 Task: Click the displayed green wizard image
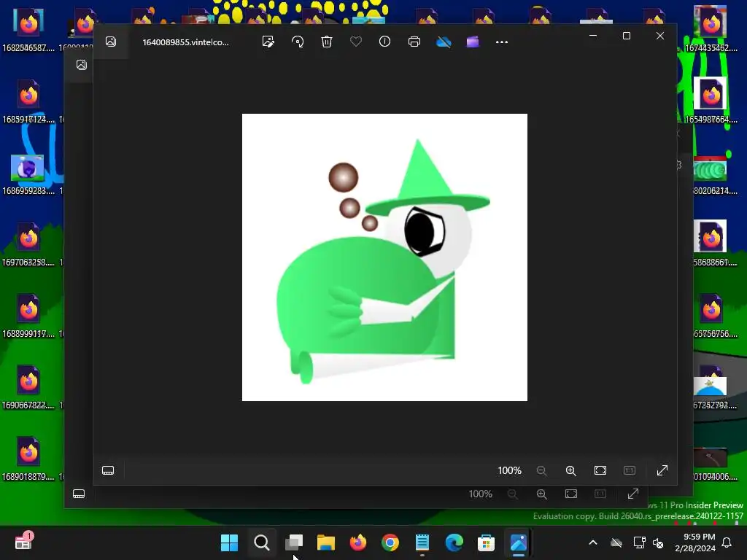click(x=384, y=257)
